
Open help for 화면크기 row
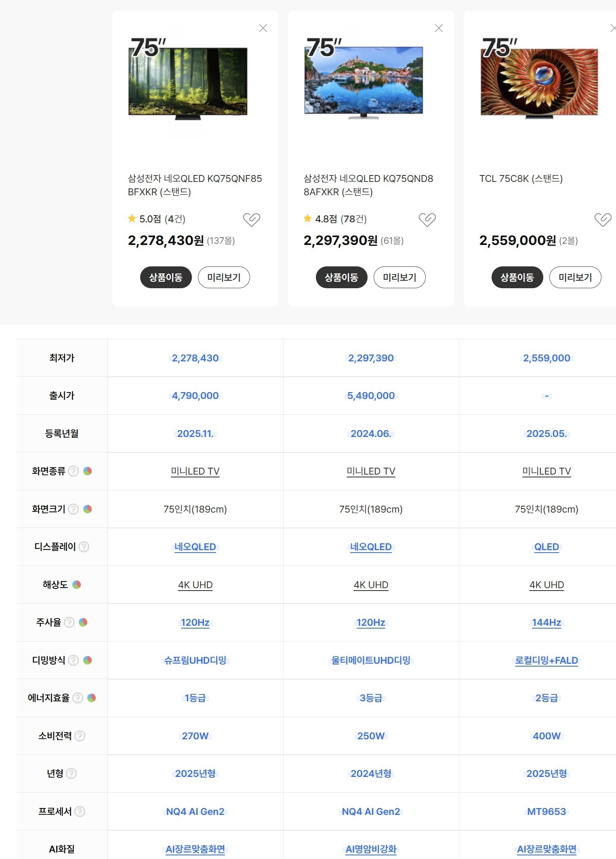(x=73, y=509)
